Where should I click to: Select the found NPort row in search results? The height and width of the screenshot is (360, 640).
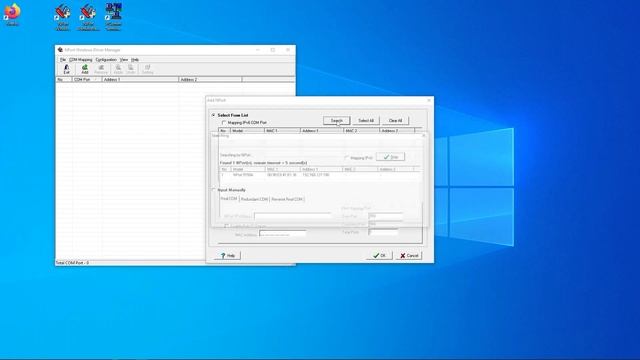319,175
